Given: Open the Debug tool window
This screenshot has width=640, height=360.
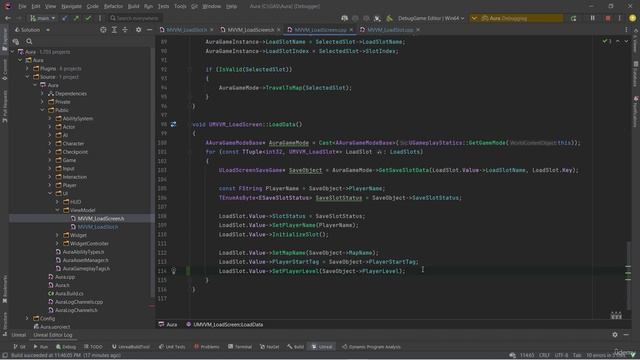Looking at the screenshot, I should point(66,347).
